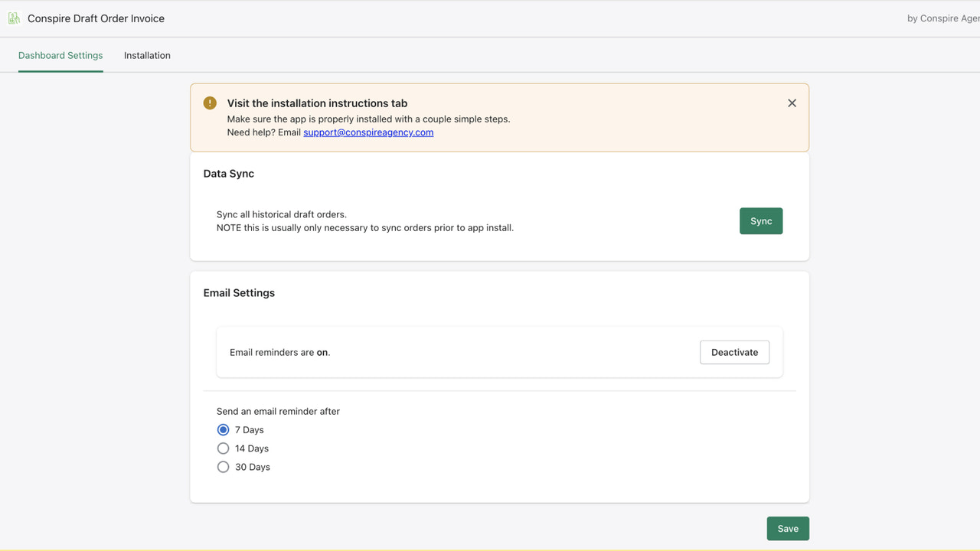
Task: Select the 14 Days reminder option
Action: (223, 448)
